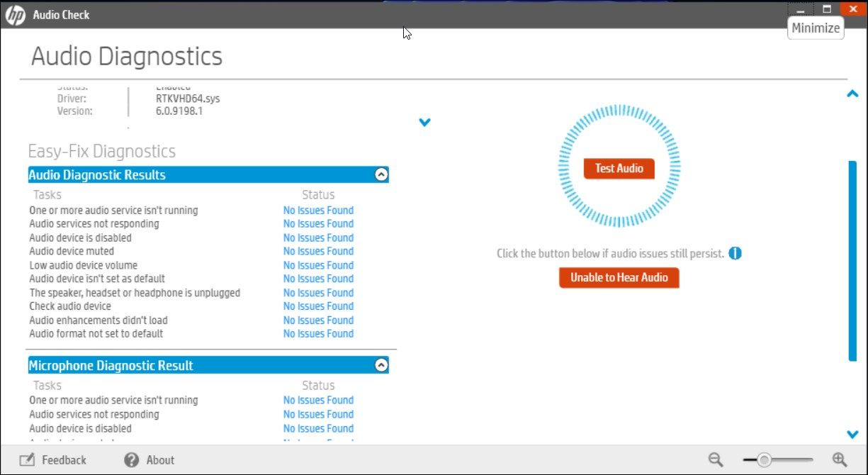Click the HP logo icon
868x475 pixels.
pos(15,13)
